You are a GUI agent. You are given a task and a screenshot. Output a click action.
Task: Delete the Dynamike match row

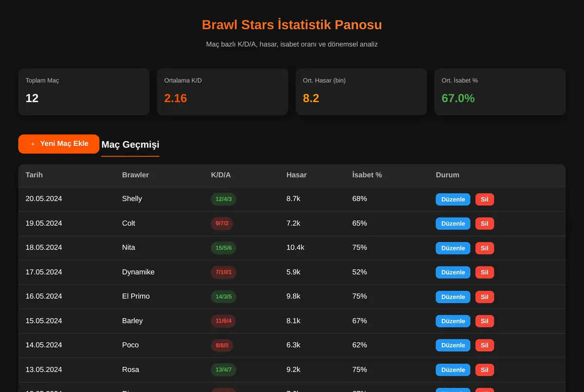point(485,272)
